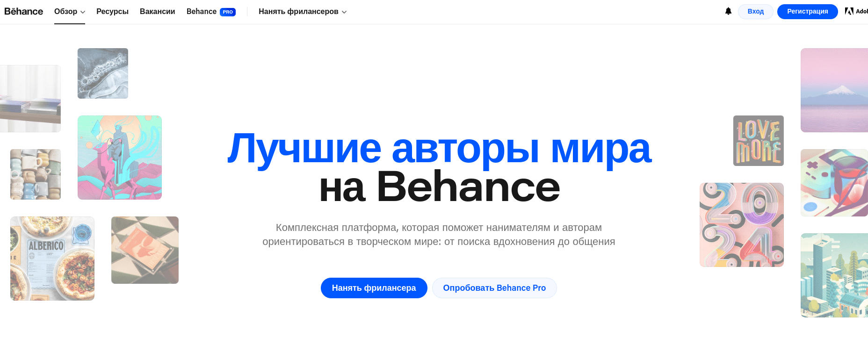The width and height of the screenshot is (868, 338).
Task: Open the Ресурсы menu item
Action: (112, 12)
